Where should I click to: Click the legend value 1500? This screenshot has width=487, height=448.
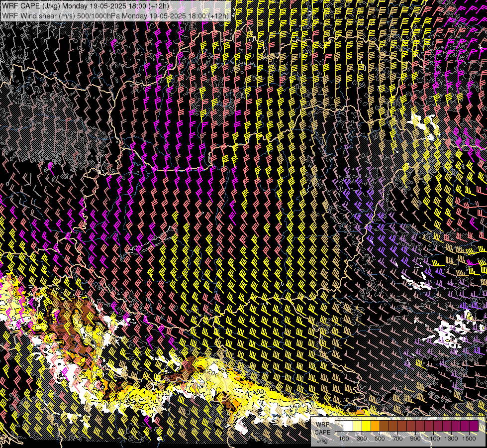coord(469,439)
